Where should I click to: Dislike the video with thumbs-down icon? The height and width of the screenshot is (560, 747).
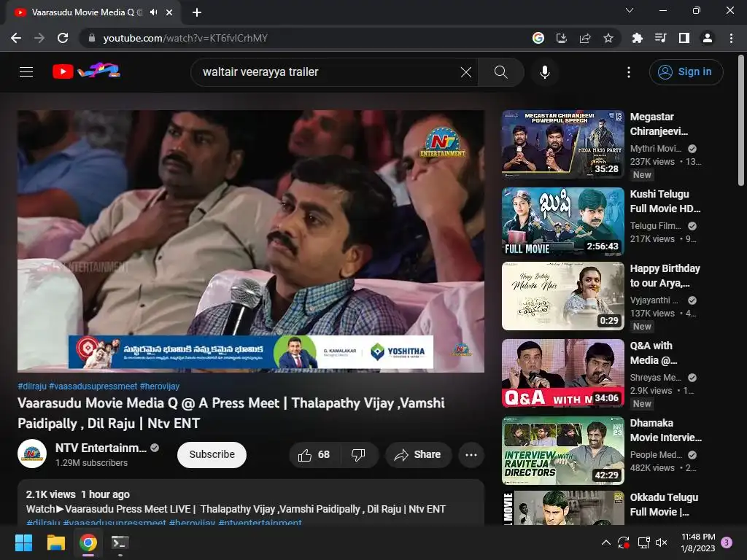tap(358, 455)
